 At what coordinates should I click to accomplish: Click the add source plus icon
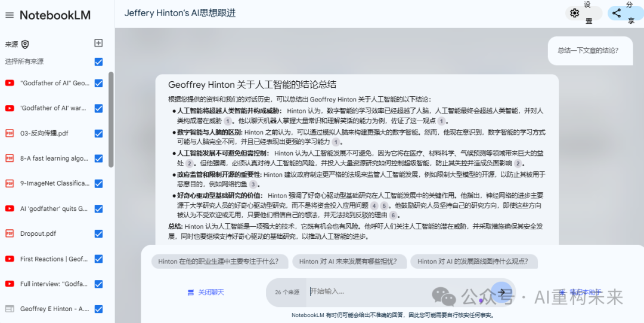(x=98, y=43)
